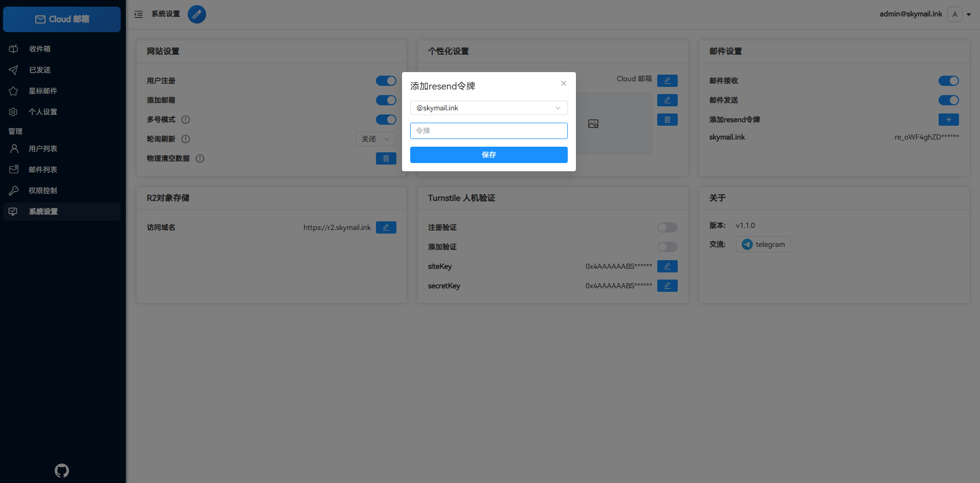The width and height of the screenshot is (980, 483).
Task: Disable the 邮件接收 switch
Action: pyautogui.click(x=948, y=81)
